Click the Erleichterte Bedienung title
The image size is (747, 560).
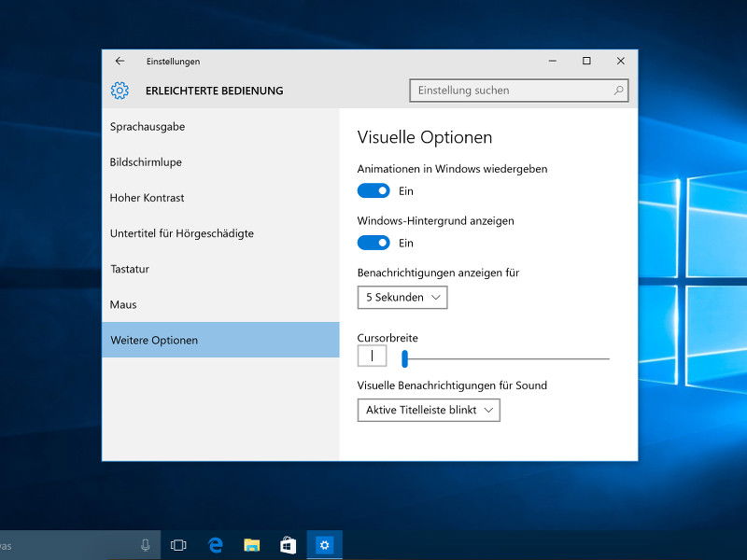pos(215,91)
